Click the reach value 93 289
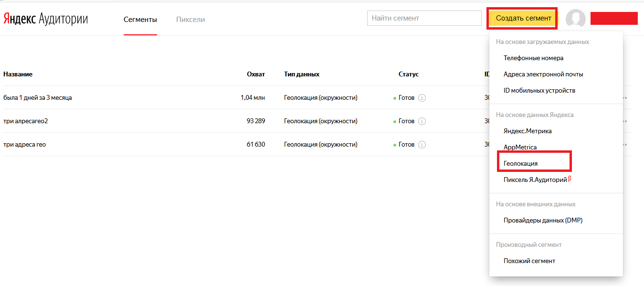 (x=256, y=121)
